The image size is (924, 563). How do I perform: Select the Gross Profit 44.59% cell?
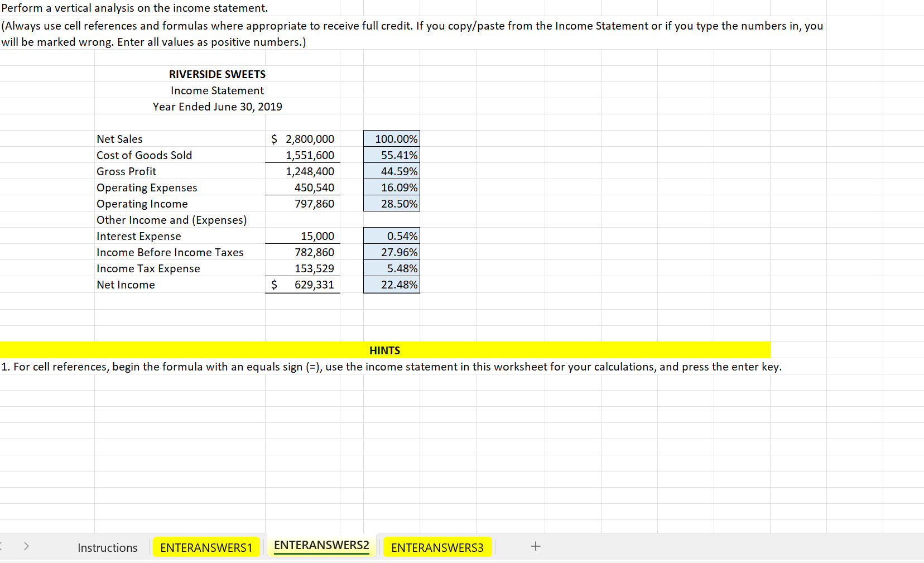[392, 171]
